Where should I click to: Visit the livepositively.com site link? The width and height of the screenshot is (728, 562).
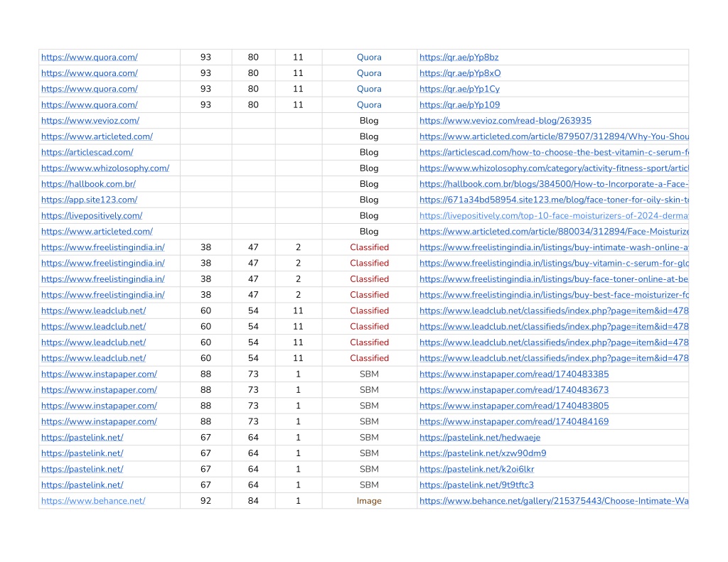tap(92, 215)
